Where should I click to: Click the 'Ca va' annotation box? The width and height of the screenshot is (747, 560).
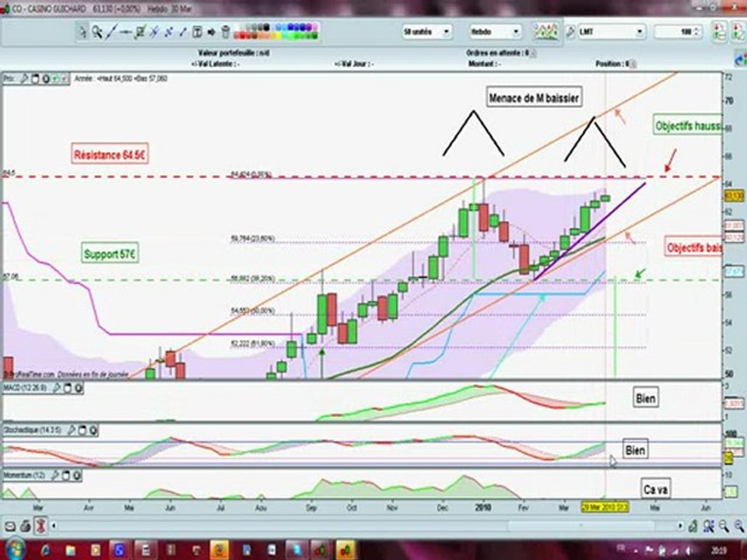click(655, 488)
